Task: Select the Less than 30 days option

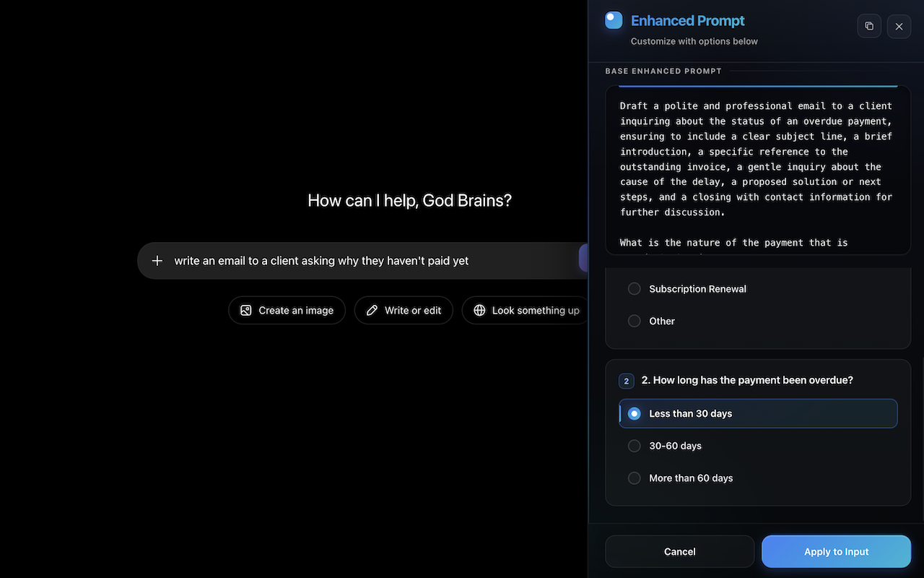Action: coord(758,413)
